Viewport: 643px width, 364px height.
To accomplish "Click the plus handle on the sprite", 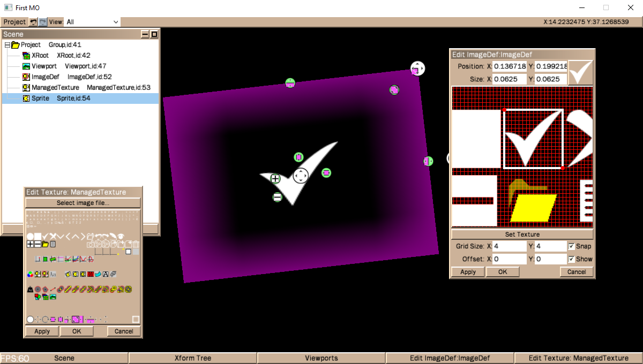I will pyautogui.click(x=275, y=179).
